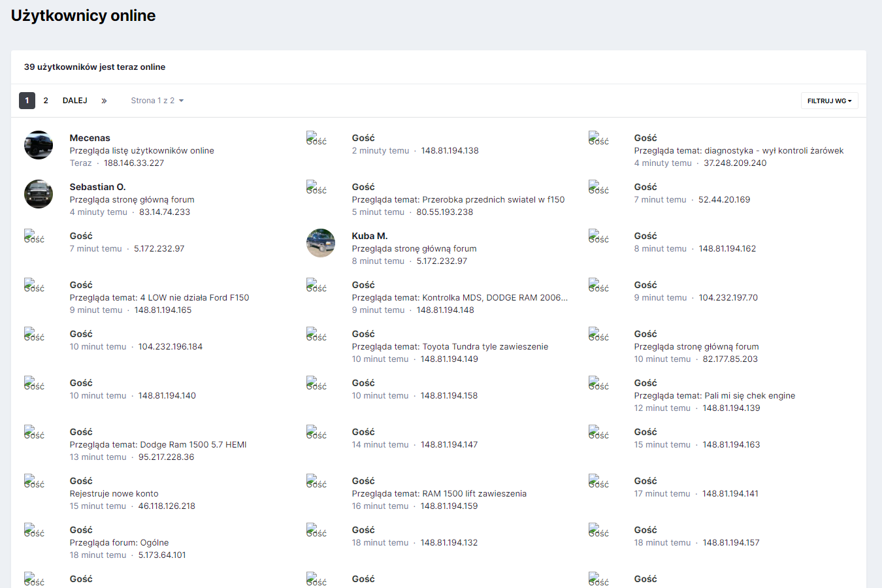Viewport: 882px width, 588px height.
Task: Click the 'Dalej' next page button
Action: coord(75,101)
